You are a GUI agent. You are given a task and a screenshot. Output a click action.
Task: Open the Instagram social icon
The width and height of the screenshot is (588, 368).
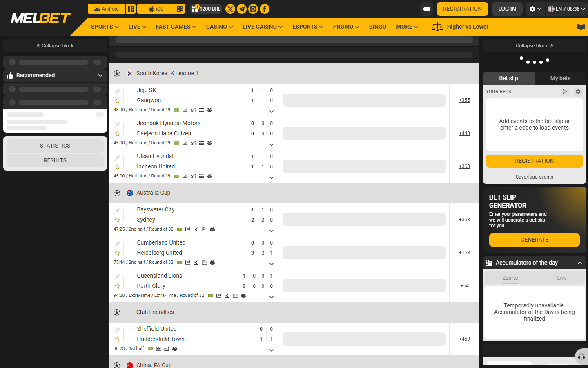pyautogui.click(x=253, y=9)
